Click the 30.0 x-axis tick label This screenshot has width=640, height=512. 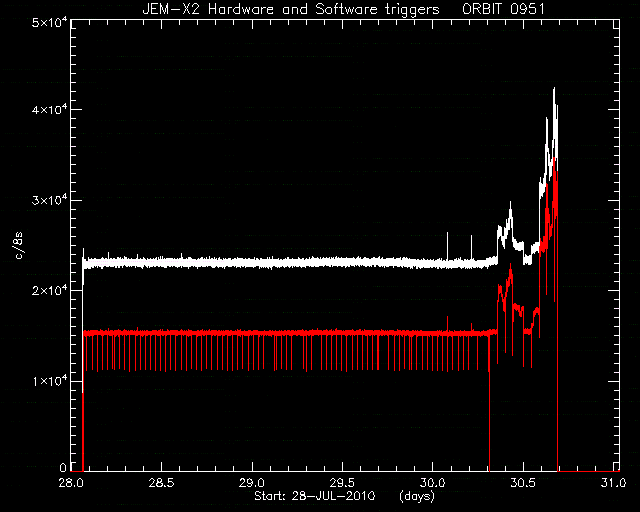[x=433, y=483]
